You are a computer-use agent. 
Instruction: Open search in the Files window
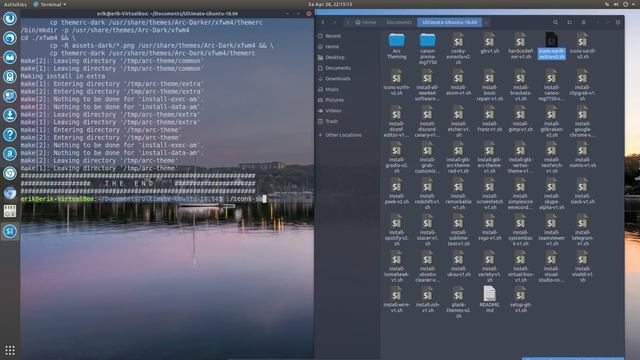(x=555, y=22)
